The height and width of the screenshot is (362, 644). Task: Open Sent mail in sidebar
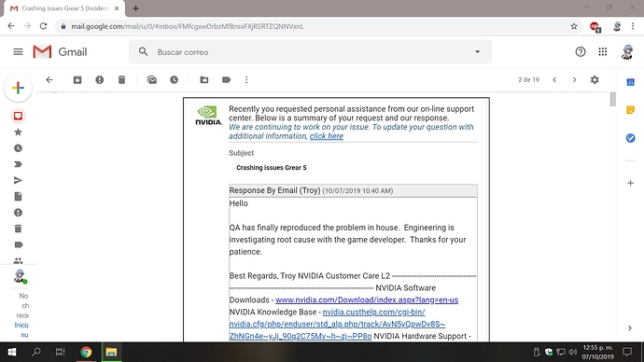coord(18,180)
